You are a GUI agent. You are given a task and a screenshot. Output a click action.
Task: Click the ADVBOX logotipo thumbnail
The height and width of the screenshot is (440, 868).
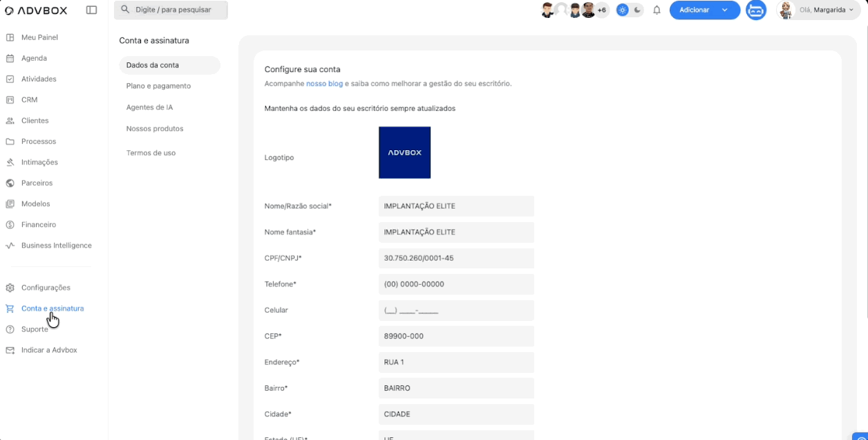404,152
